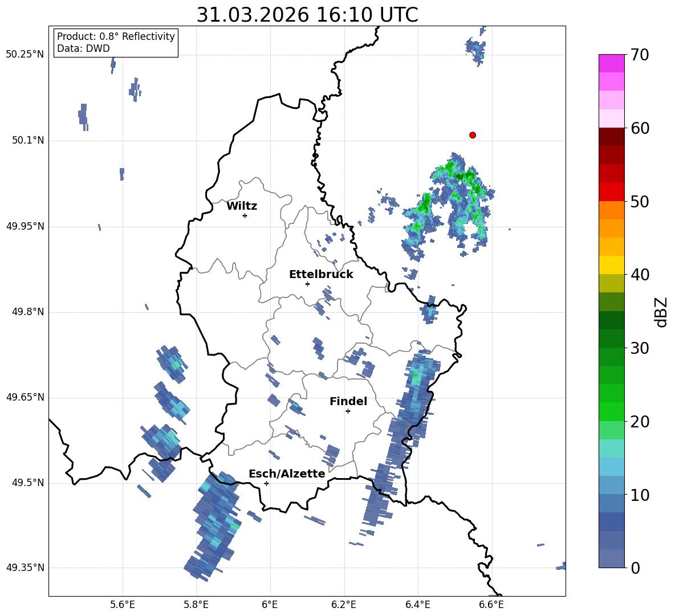The width and height of the screenshot is (675, 616).
Task: Click the 6.2°E longitude label
Action: [344, 605]
